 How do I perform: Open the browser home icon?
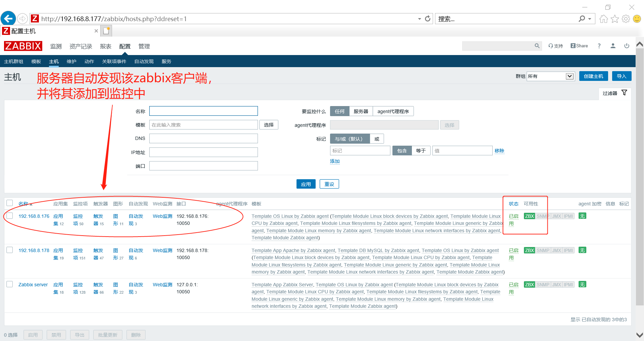click(x=603, y=19)
